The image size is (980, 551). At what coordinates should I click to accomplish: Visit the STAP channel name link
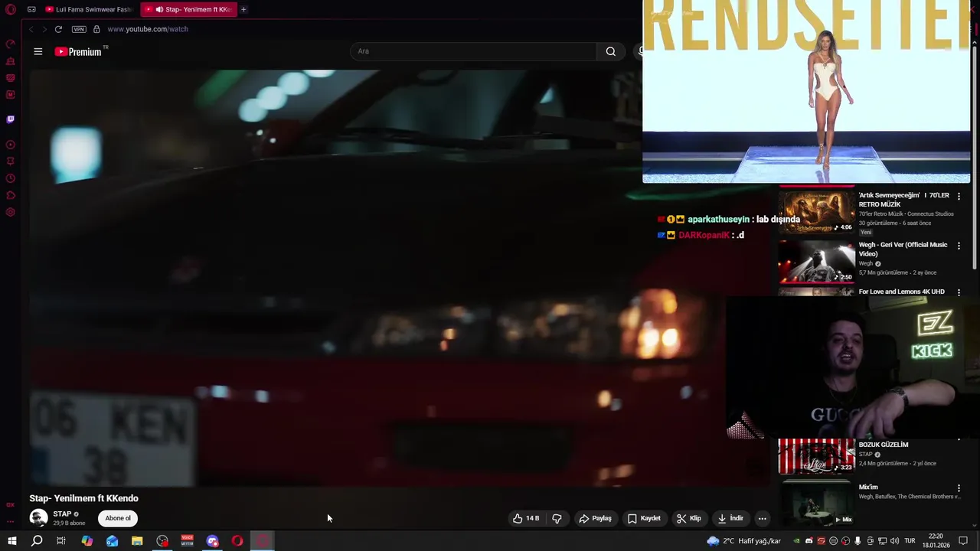coord(62,514)
